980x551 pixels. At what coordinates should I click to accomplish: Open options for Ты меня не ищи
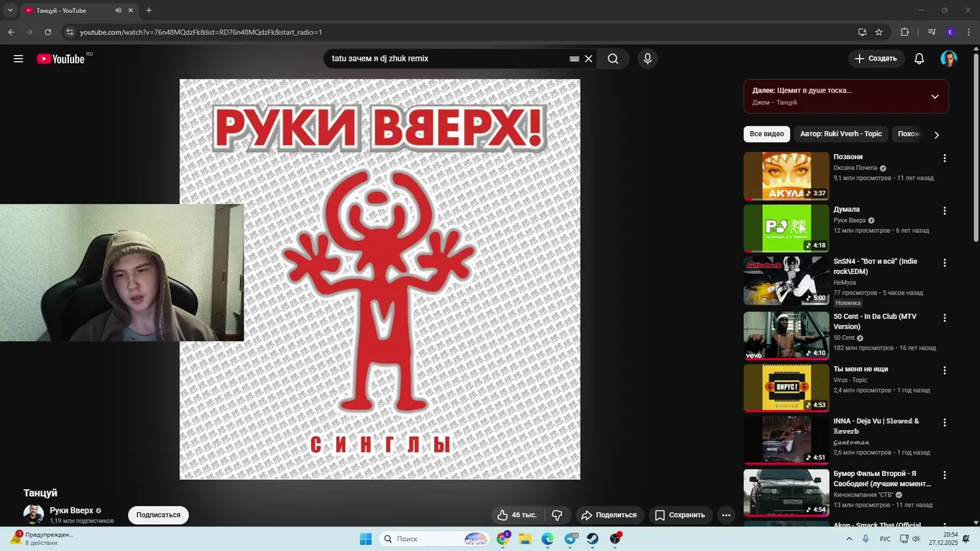[944, 370]
